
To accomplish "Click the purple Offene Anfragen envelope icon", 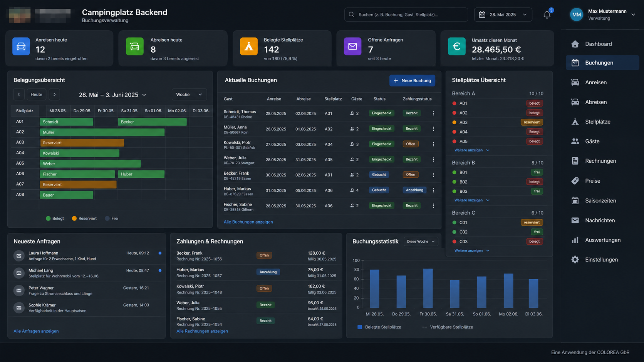I will [352, 47].
